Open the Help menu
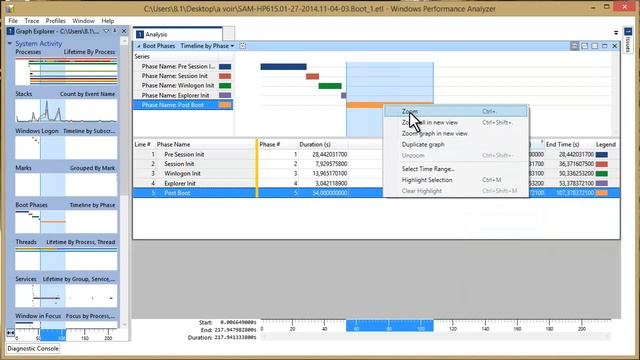 click(x=108, y=21)
